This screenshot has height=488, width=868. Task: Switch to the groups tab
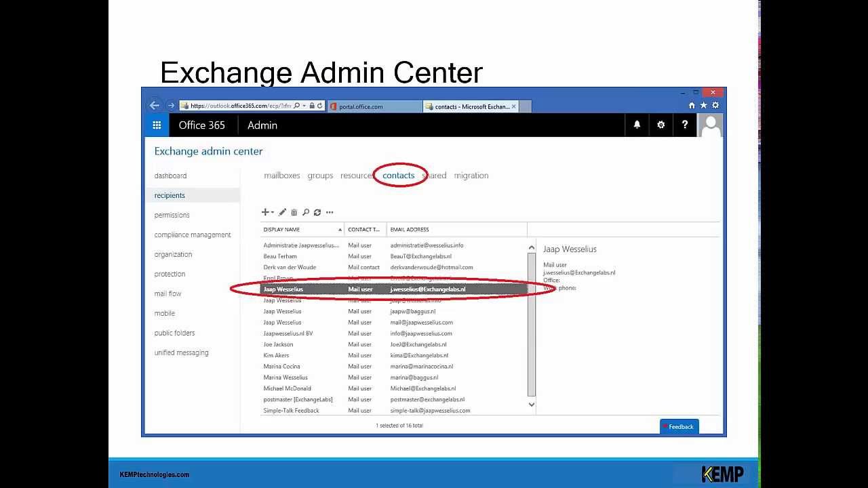click(x=320, y=176)
